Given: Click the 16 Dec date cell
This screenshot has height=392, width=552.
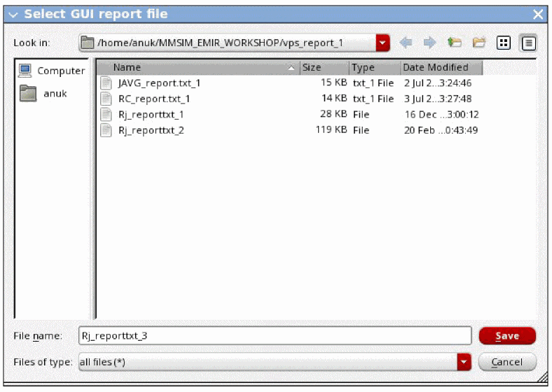Looking at the screenshot, I should click(441, 114).
